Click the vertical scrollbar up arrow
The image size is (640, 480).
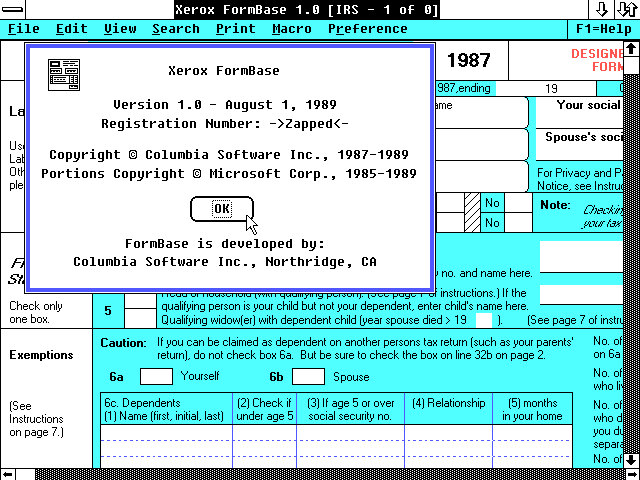(631, 49)
